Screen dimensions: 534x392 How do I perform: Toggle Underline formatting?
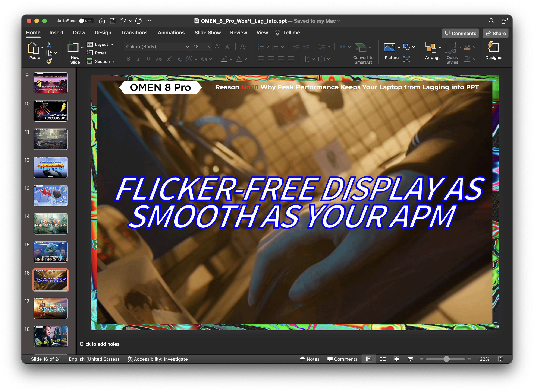pos(148,59)
